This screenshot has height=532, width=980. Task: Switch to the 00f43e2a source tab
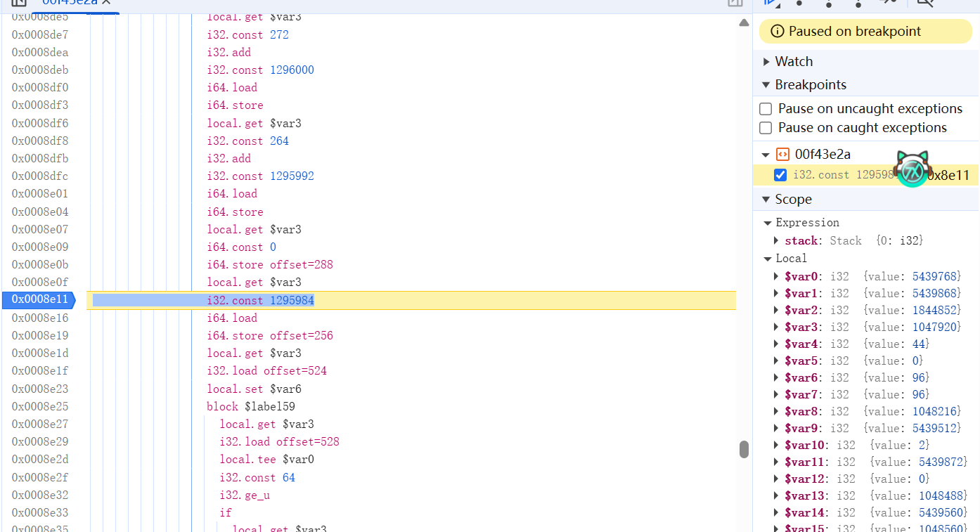(x=69, y=3)
